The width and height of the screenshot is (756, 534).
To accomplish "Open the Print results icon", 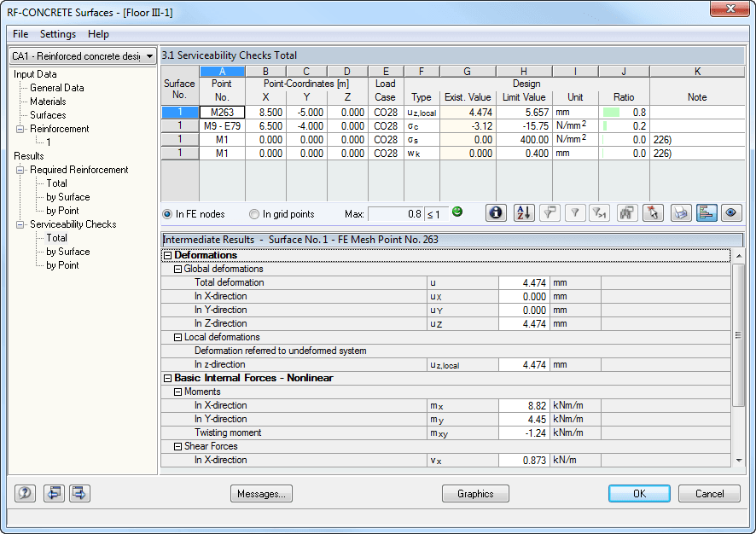I will (680, 213).
